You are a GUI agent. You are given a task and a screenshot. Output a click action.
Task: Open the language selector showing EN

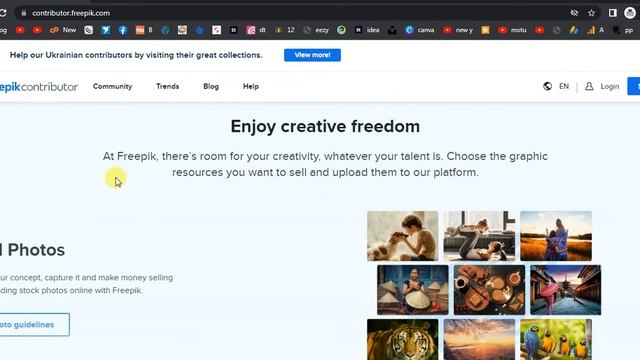[x=564, y=86]
